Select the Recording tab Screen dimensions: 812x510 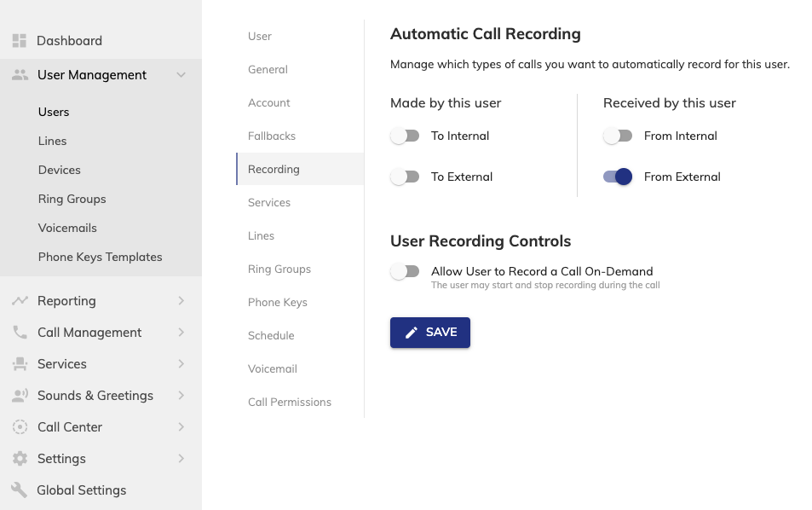[301, 169]
